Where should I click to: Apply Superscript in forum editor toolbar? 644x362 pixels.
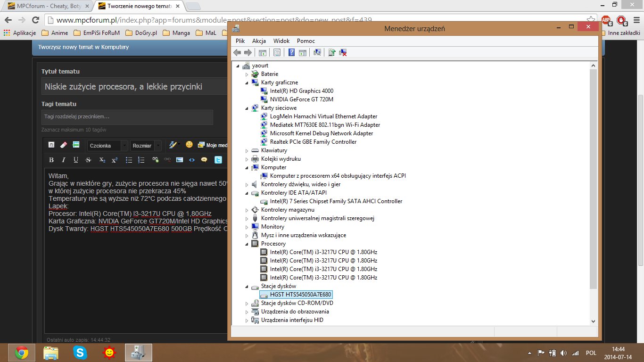[x=115, y=160]
